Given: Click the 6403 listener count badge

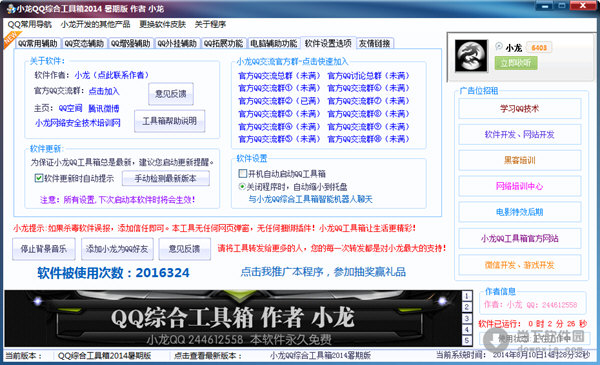Looking at the screenshot, I should [539, 47].
